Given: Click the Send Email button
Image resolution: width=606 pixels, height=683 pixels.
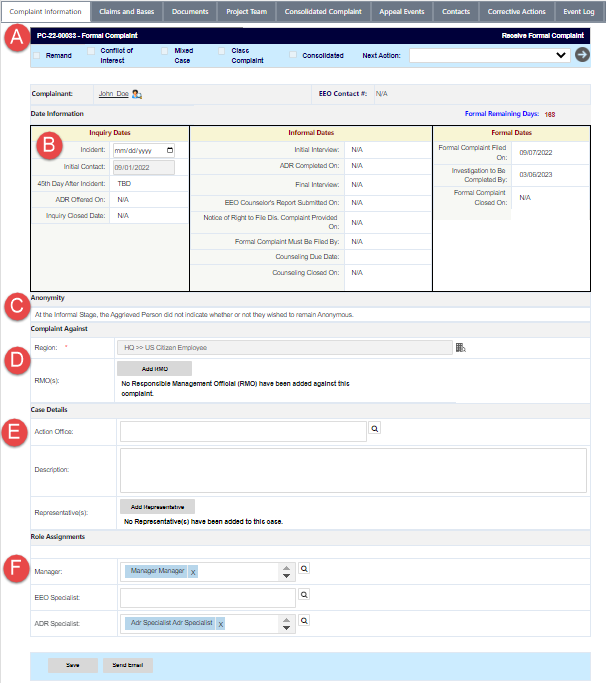Looking at the screenshot, I should click(128, 665).
